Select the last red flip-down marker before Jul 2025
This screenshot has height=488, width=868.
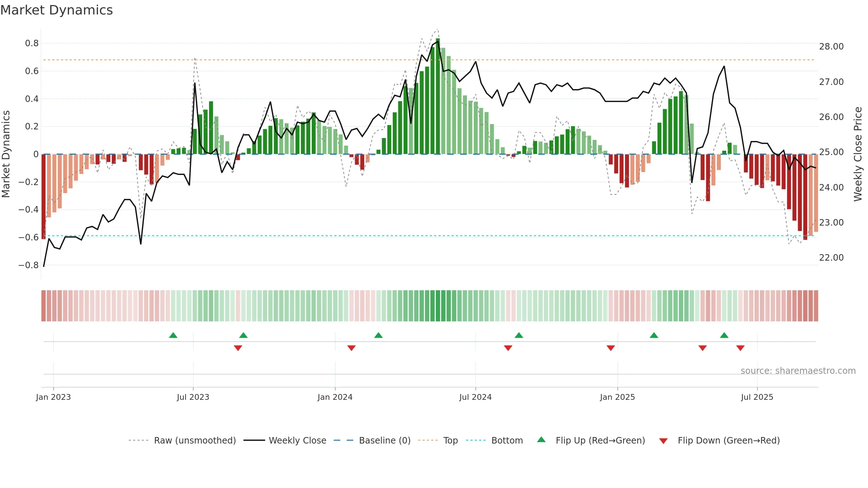click(x=740, y=348)
